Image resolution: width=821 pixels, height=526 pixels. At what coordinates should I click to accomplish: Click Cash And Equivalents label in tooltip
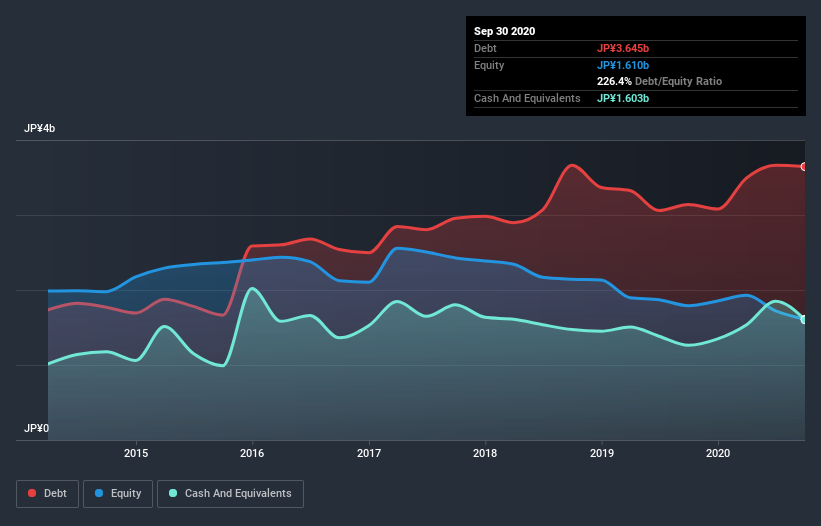pos(527,98)
